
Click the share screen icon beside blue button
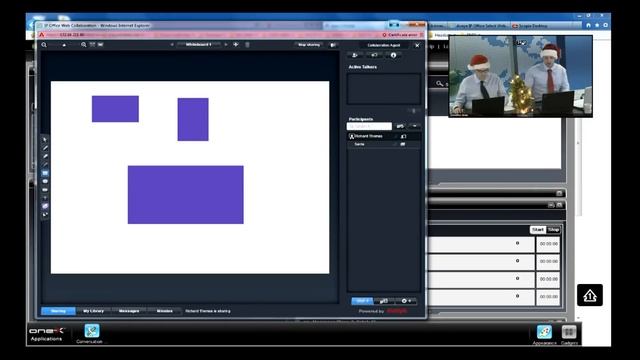click(384, 301)
